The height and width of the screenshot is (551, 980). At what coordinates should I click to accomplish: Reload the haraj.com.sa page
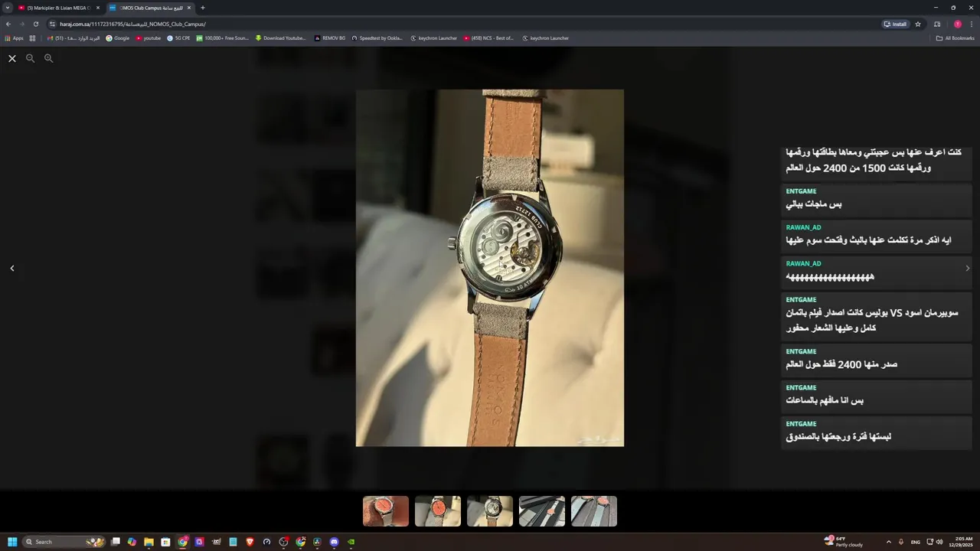point(35,24)
